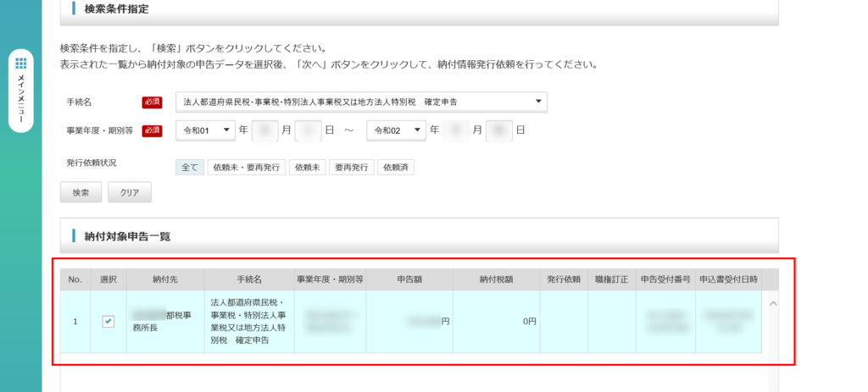The height and width of the screenshot is (392, 868).
Task: Click the 納付税額 column header
Action: click(x=496, y=279)
